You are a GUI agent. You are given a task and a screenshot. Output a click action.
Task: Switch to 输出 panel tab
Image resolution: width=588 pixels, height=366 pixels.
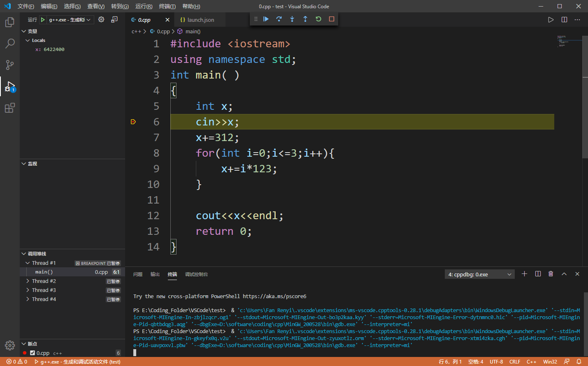coord(155,274)
